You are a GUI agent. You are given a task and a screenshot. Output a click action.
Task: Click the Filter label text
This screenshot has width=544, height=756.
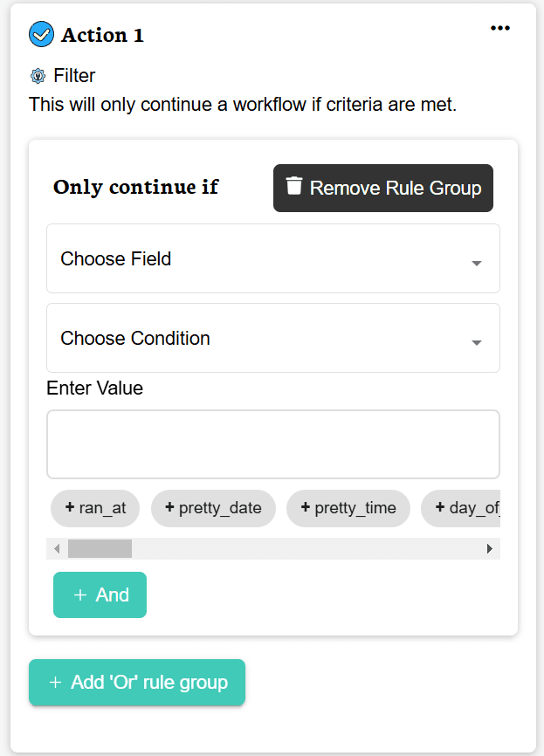click(x=74, y=76)
